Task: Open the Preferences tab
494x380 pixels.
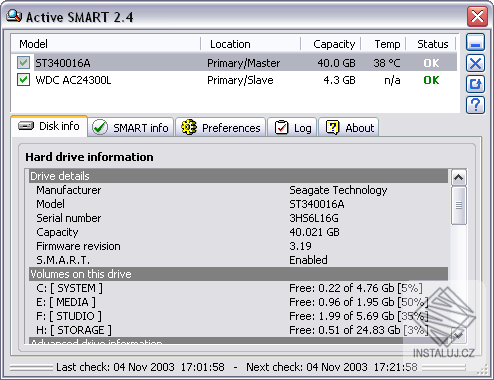Action: click(x=221, y=128)
